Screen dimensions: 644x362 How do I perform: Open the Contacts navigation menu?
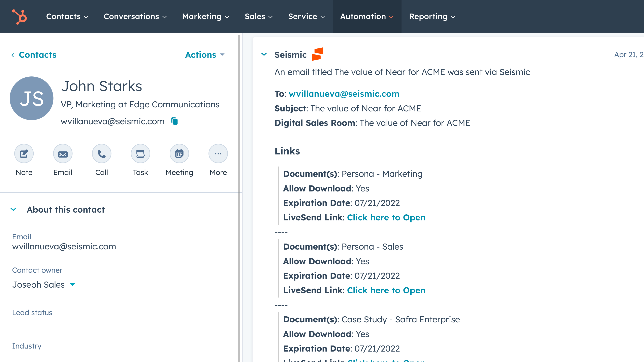pyautogui.click(x=67, y=16)
